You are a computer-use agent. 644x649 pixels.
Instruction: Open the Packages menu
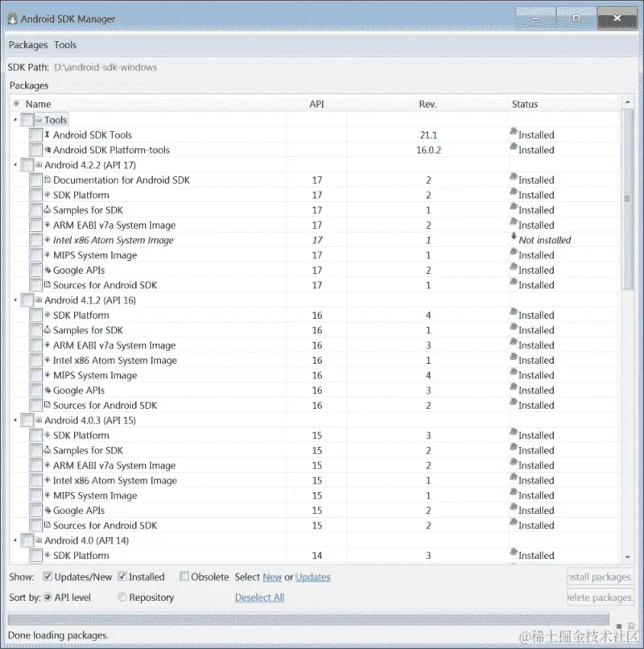coord(28,45)
